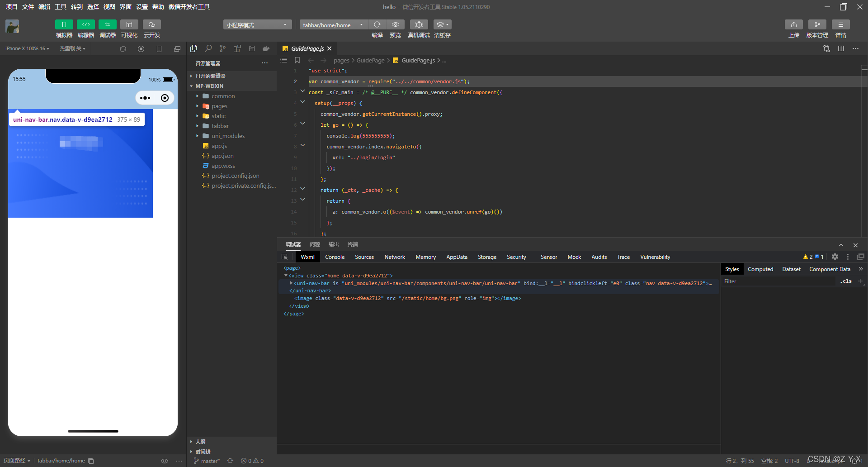Click the simulator capsule menu dots
Viewport: 868px width, 467px height.
145,98
